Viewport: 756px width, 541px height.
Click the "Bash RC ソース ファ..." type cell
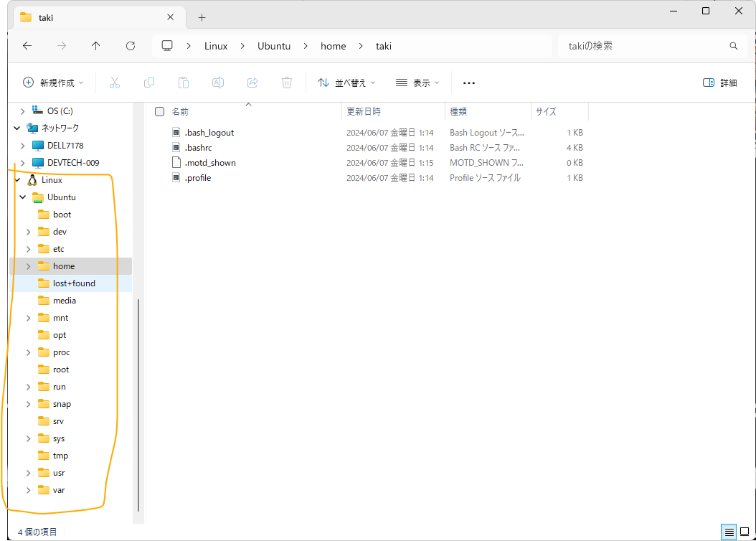coord(485,148)
